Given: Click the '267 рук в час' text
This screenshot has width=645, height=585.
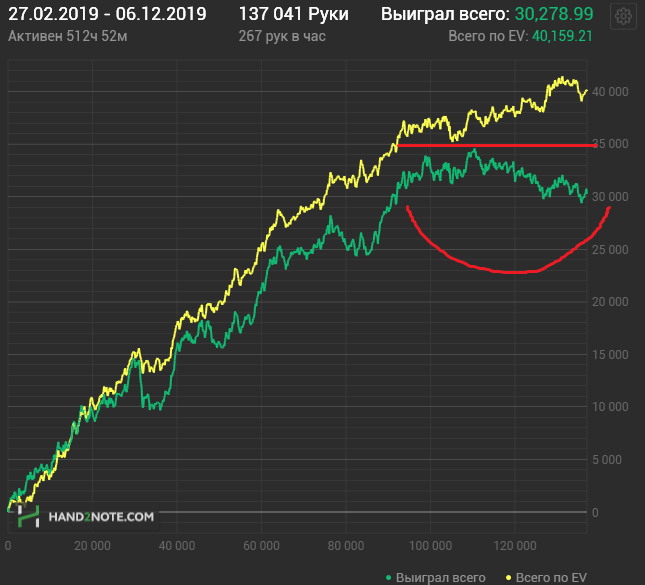Looking at the screenshot, I should point(282,36).
